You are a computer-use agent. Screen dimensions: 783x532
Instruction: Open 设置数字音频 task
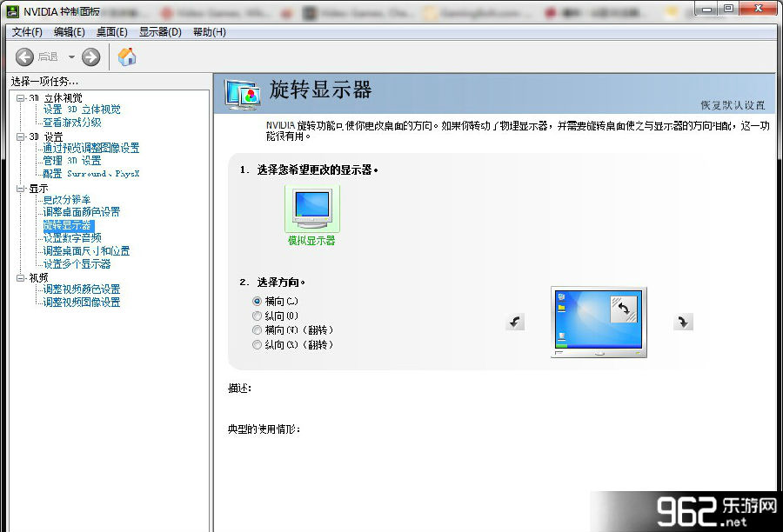[72, 238]
